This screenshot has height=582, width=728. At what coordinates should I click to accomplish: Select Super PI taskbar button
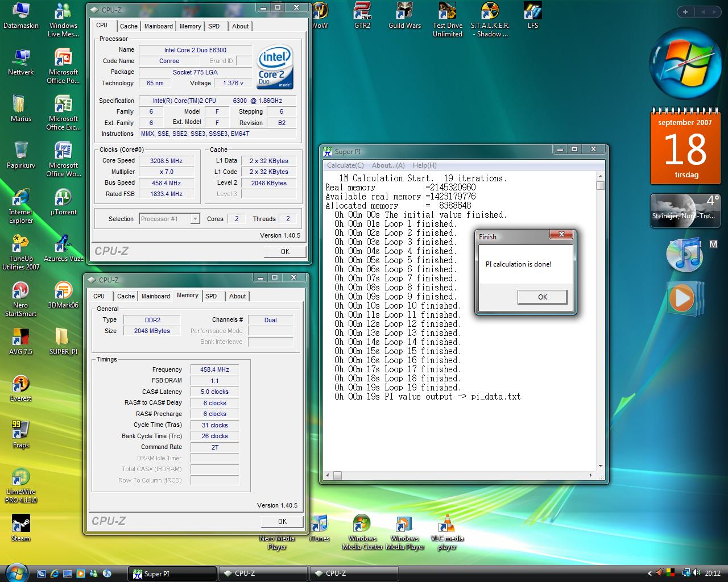[172, 573]
